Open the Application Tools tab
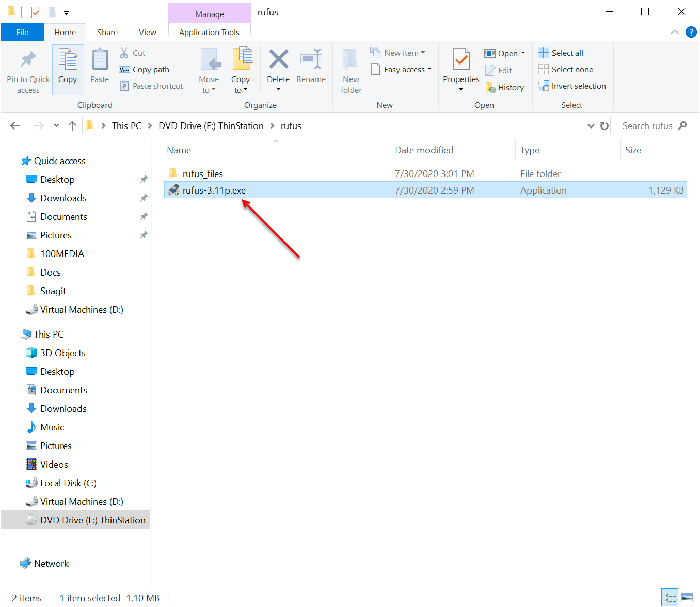700x607 pixels. pyautogui.click(x=209, y=32)
